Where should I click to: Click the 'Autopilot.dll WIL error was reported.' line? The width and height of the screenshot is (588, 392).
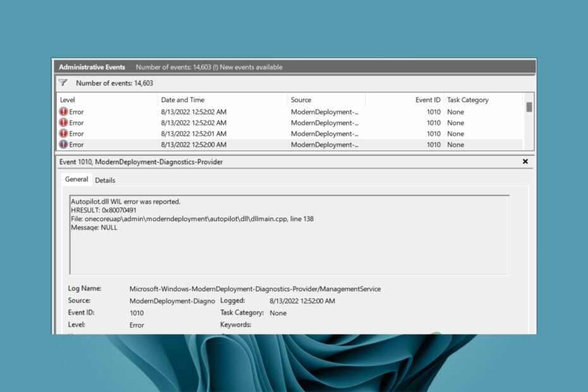(x=126, y=202)
